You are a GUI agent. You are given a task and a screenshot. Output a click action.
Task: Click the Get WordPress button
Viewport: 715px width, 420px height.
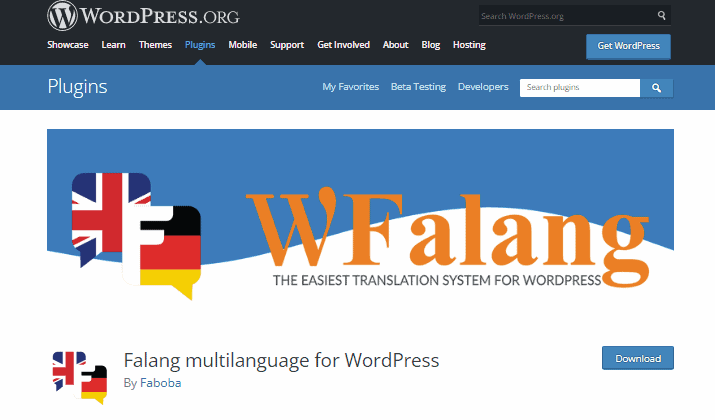point(628,46)
